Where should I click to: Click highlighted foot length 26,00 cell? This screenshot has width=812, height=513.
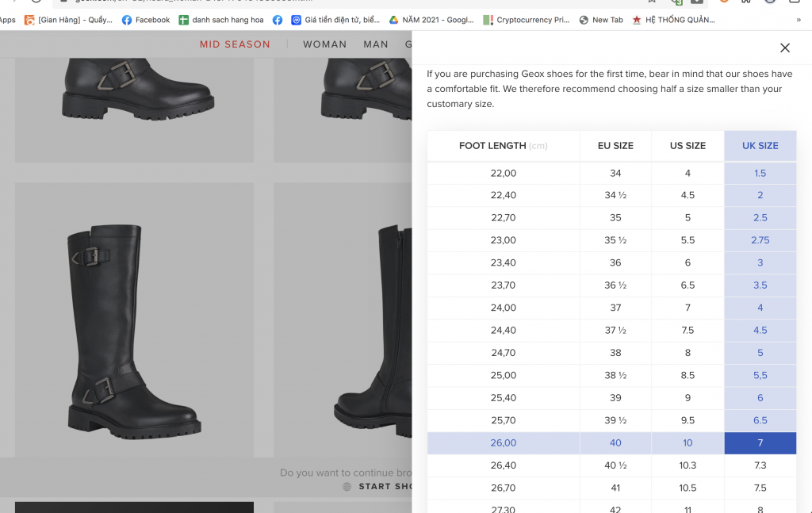pos(504,443)
